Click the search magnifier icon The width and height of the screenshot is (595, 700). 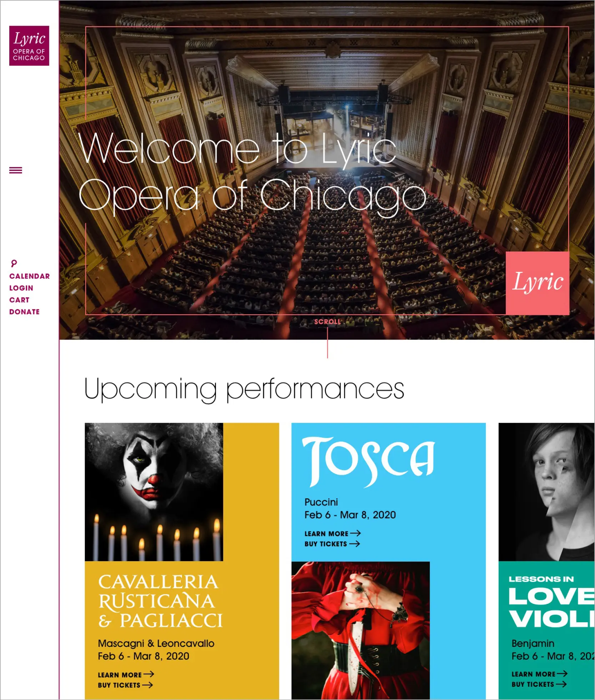click(14, 263)
